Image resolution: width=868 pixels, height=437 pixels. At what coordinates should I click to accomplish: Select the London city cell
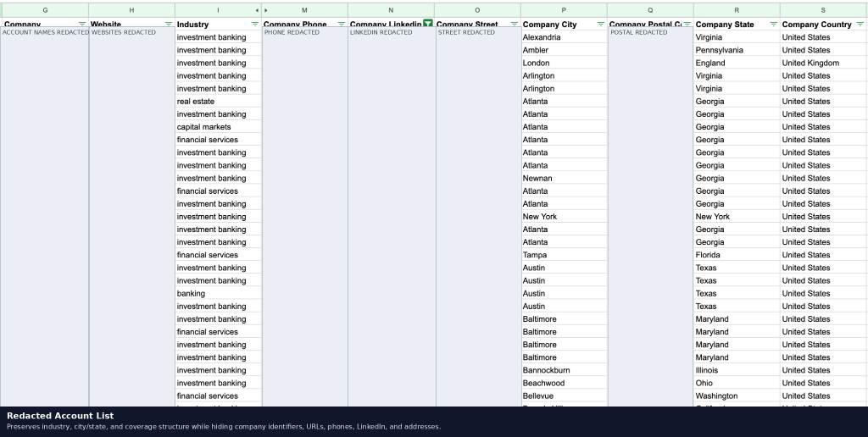click(564, 63)
